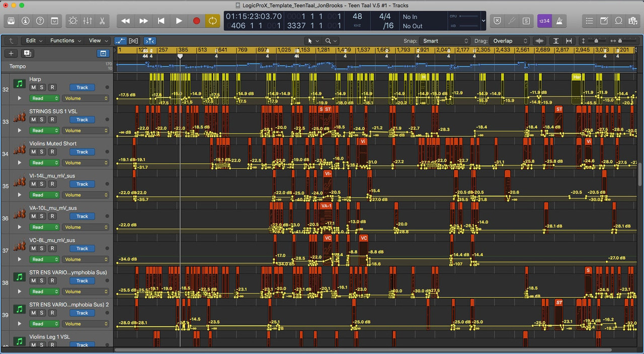Click the Rewind transport button
644x354 pixels.
tap(126, 21)
